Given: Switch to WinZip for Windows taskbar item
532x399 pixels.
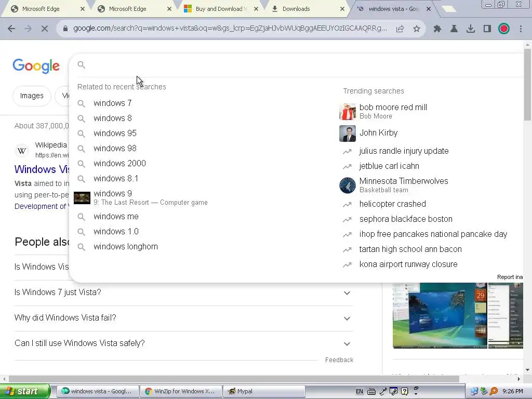Looking at the screenshot, I should [x=180, y=391].
